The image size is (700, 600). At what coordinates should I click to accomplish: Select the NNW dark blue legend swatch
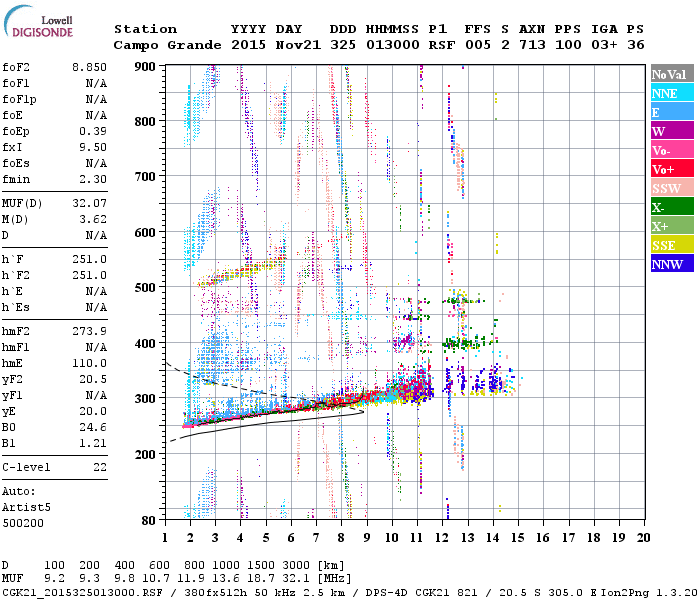point(672,263)
